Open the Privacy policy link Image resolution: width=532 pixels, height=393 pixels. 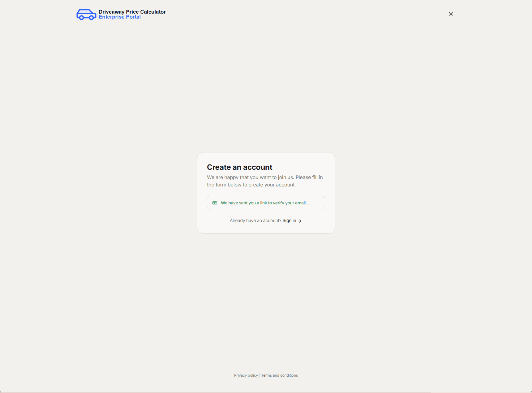(x=246, y=375)
